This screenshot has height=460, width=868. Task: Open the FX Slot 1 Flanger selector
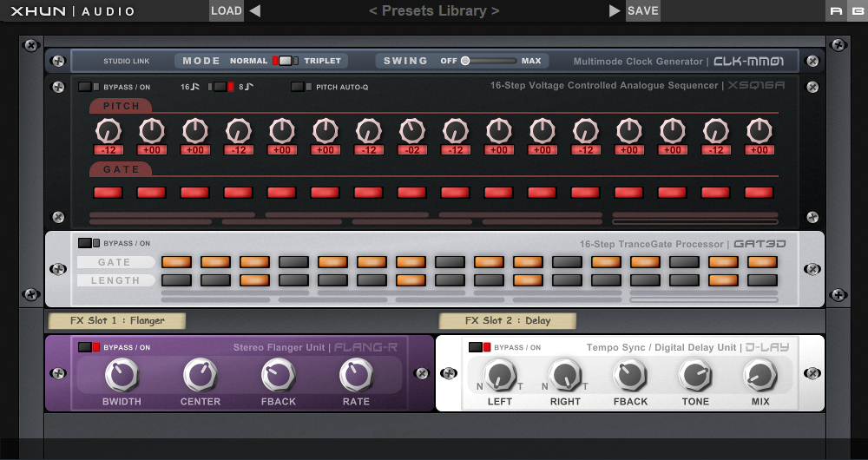[x=117, y=320]
